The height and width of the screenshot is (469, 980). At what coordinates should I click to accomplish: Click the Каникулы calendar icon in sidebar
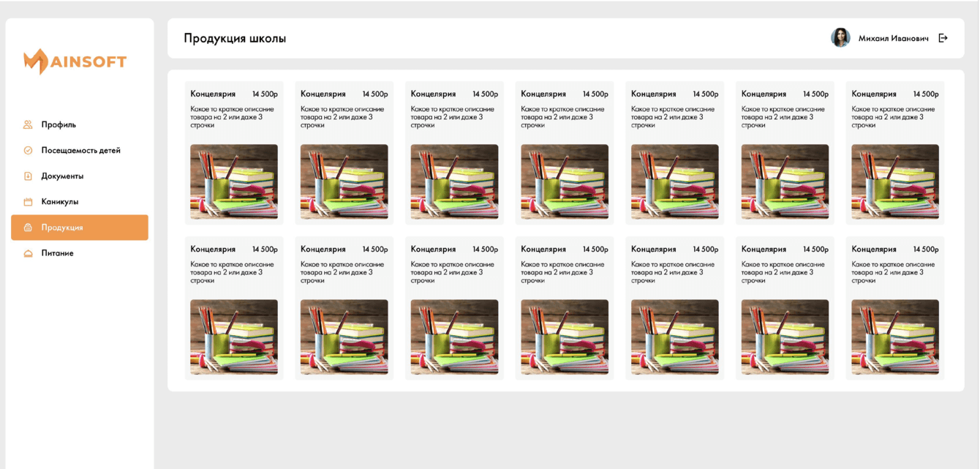coord(28,201)
